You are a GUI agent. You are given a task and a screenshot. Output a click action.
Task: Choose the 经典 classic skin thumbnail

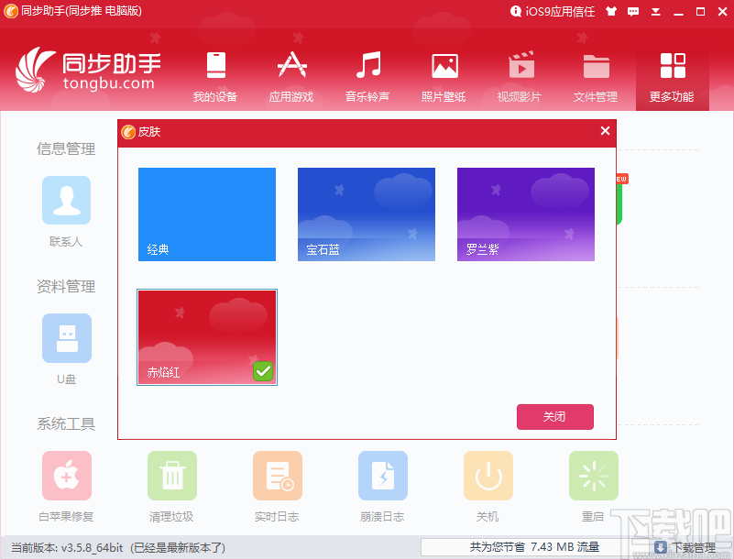pos(206,214)
